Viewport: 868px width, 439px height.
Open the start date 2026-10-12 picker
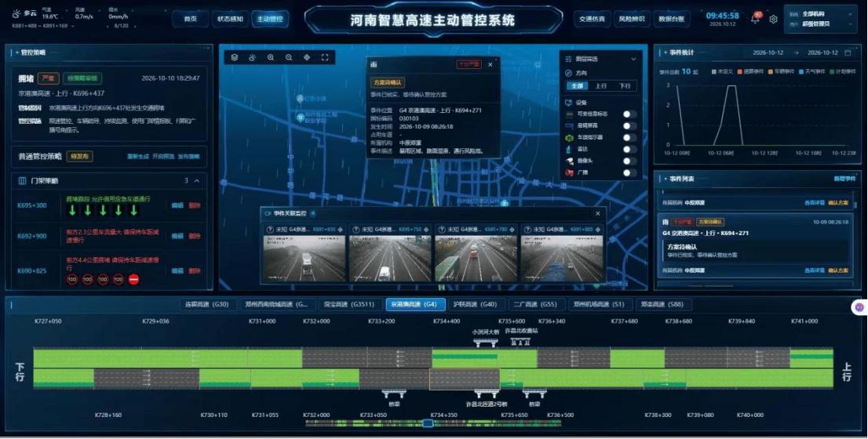[x=768, y=53]
